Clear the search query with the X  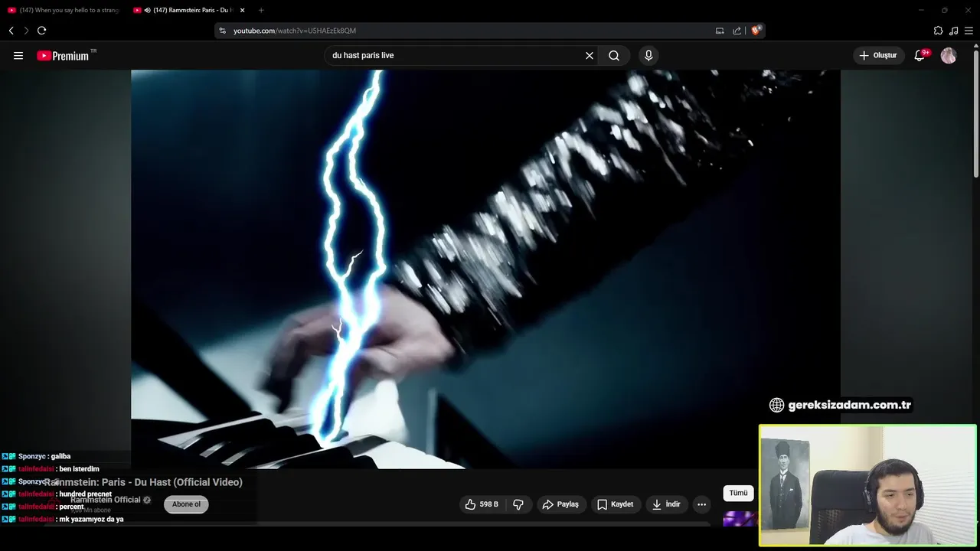pyautogui.click(x=590, y=56)
